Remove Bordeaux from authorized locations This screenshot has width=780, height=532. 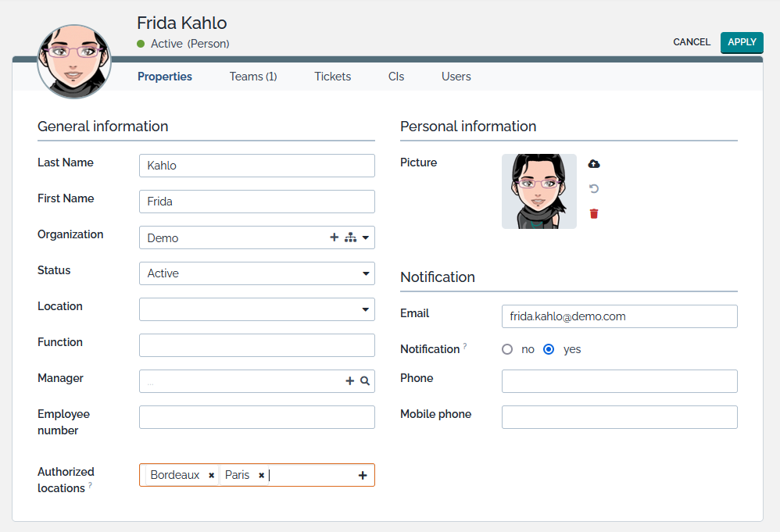[x=211, y=476]
